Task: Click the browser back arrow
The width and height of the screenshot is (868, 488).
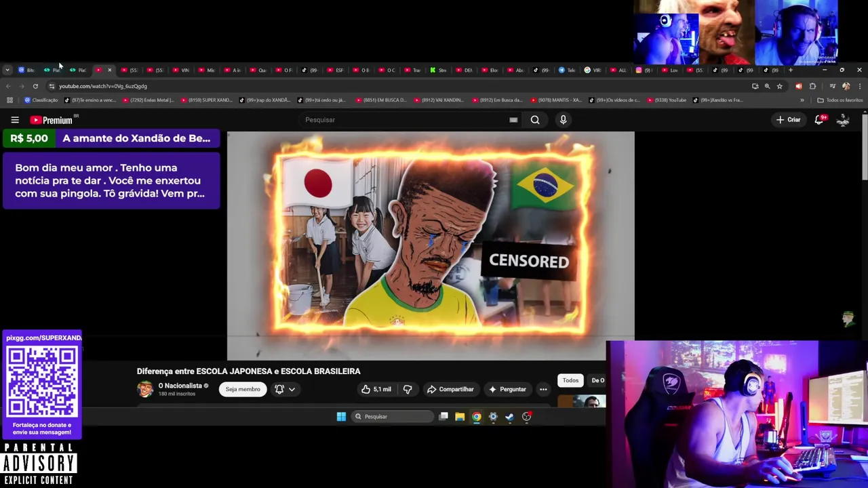Action: (8, 86)
